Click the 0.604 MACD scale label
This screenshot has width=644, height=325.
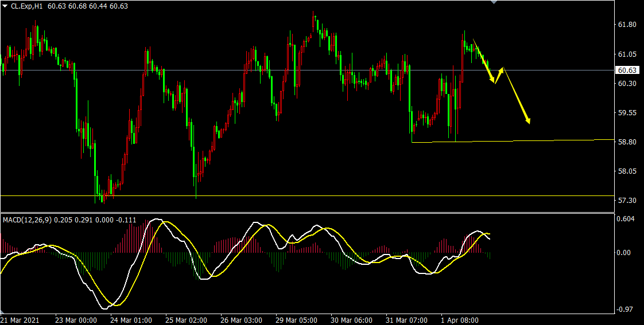pos(626,219)
